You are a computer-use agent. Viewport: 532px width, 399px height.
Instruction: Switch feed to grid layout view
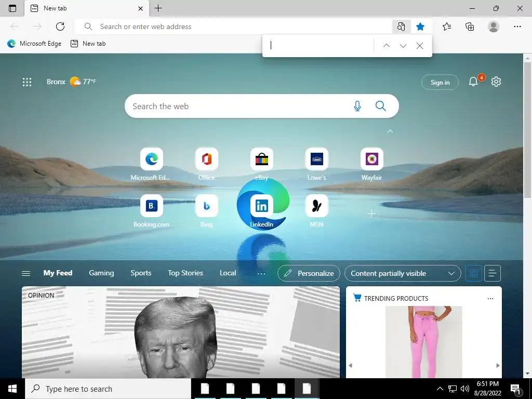coord(474,273)
